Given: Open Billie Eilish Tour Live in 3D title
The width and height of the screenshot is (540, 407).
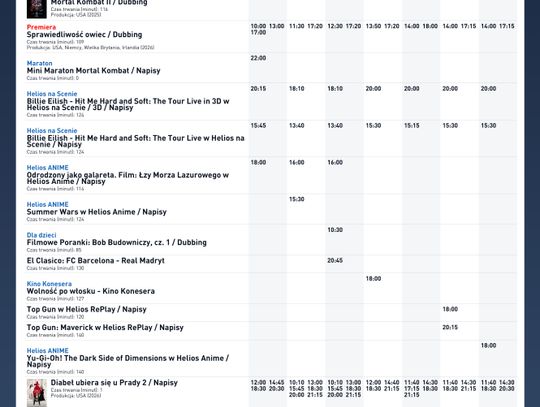Looking at the screenshot, I should pos(128,104).
